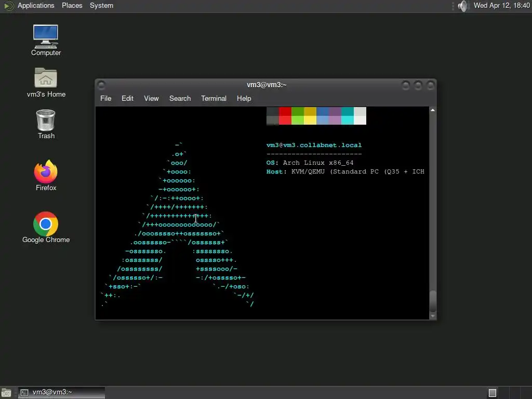532x399 pixels.
Task: Open vm3's Home folder icon
Action: pyautogui.click(x=46, y=83)
